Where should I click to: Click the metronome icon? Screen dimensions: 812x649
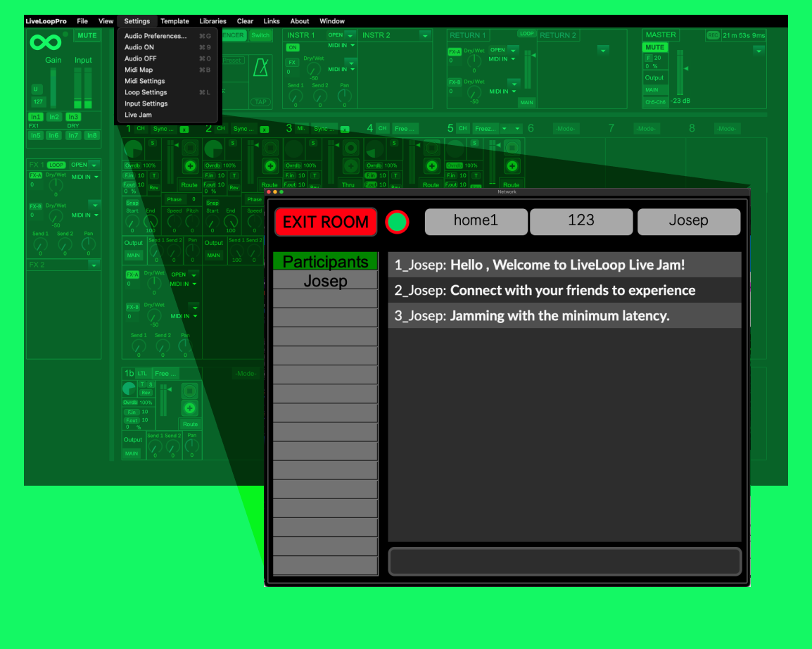click(261, 68)
